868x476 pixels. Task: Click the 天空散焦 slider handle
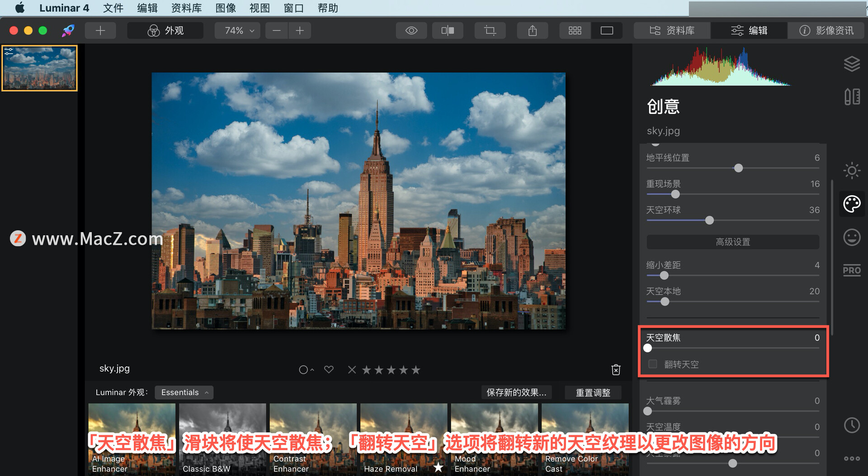(648, 348)
